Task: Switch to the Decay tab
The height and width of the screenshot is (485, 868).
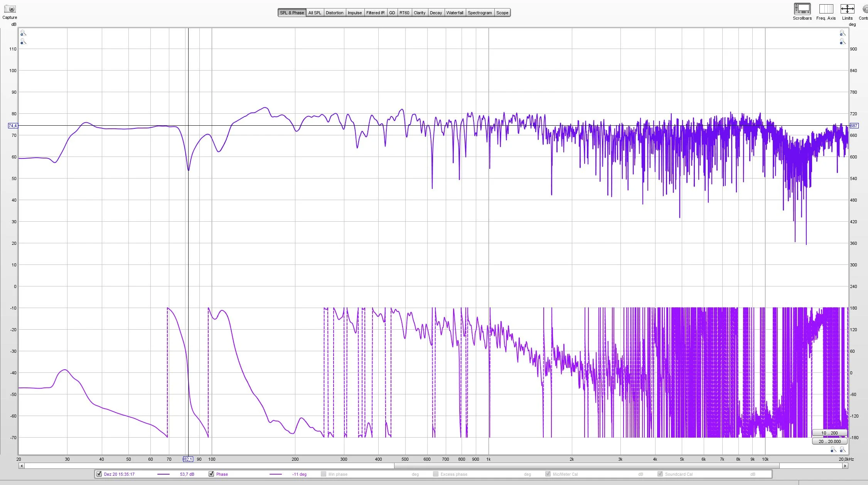Action: 436,13
